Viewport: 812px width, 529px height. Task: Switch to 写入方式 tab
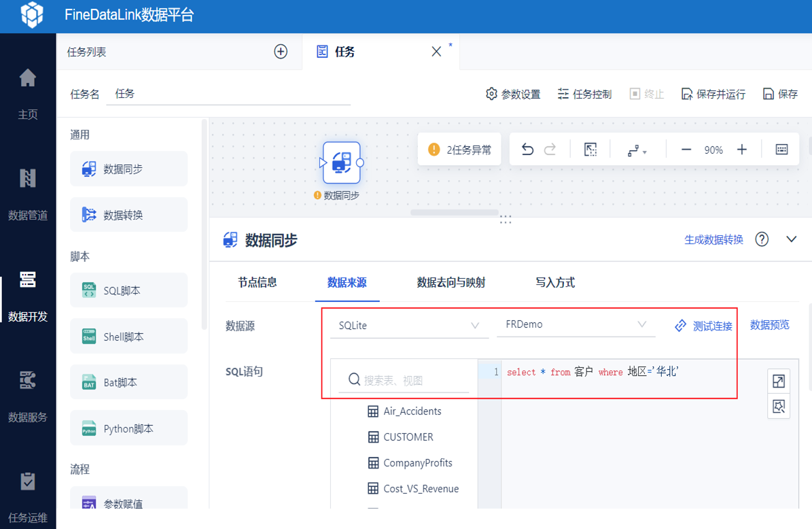tap(555, 282)
